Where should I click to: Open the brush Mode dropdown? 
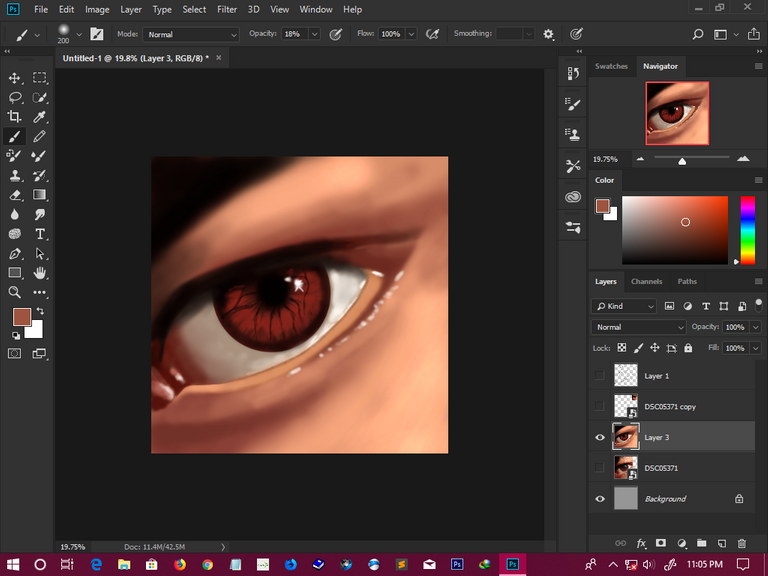(192, 34)
